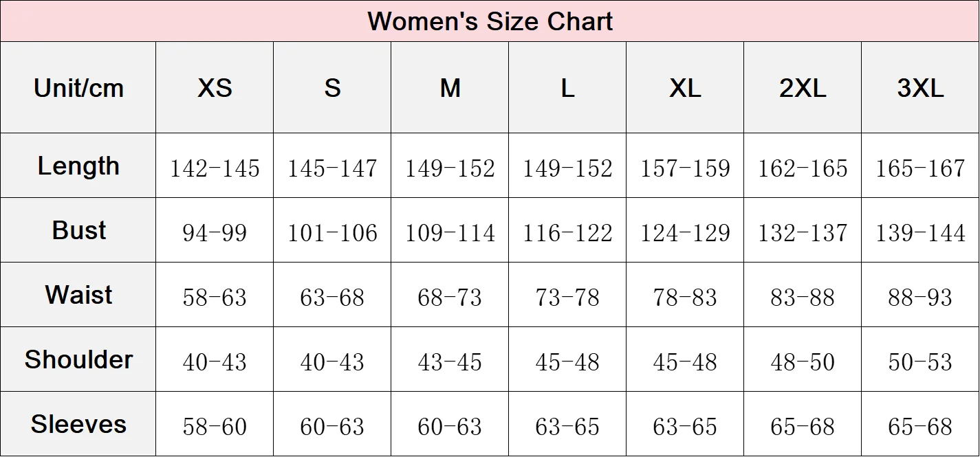This screenshot has height=457, width=980.
Task: Click the Women's Size Chart title
Action: [490, 21]
